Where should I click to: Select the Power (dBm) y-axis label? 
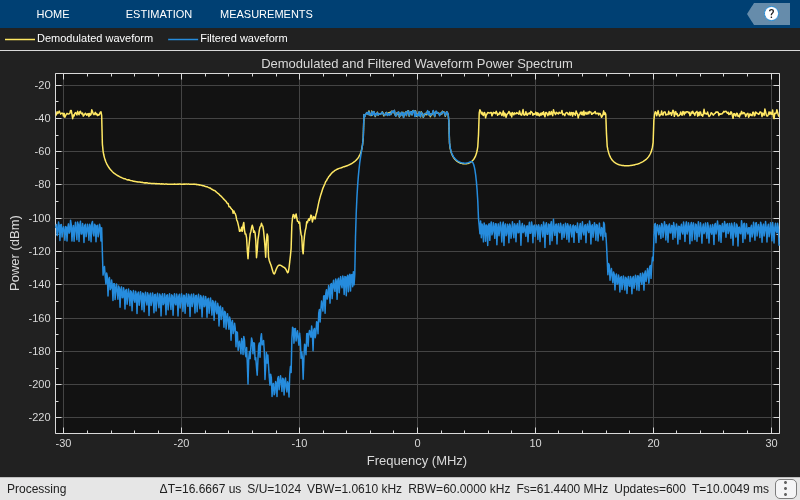click(x=15, y=253)
